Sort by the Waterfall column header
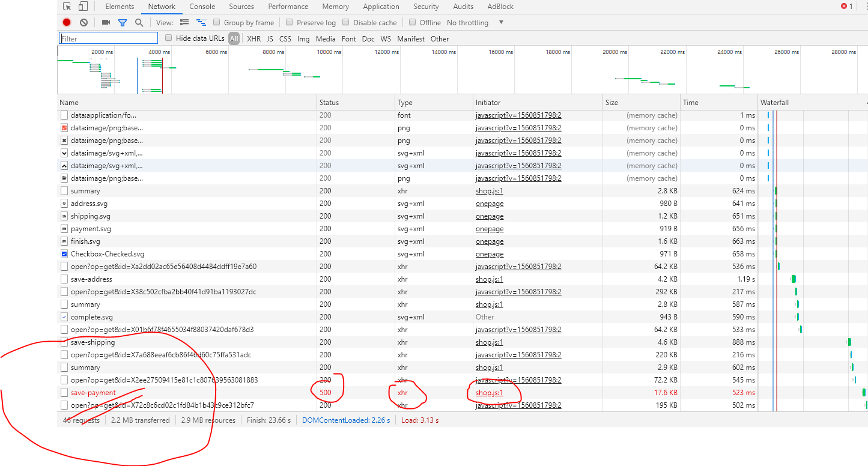This screenshot has height=466, width=868. click(812, 103)
